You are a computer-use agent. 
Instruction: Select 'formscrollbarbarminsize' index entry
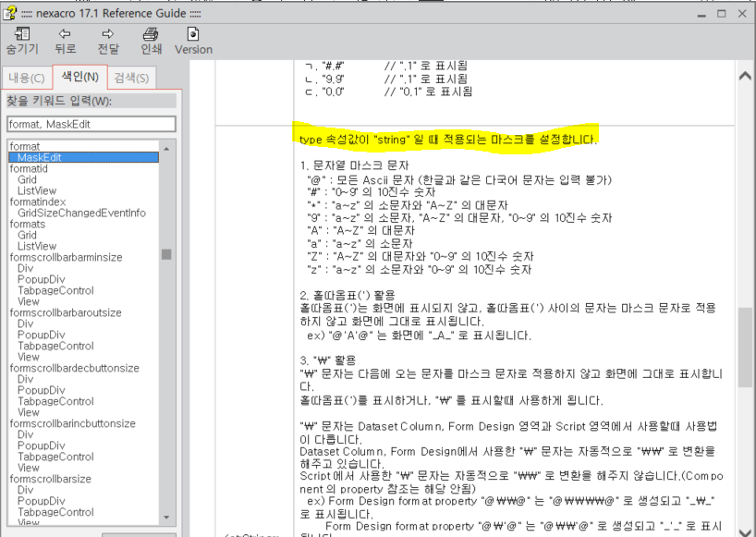66,258
